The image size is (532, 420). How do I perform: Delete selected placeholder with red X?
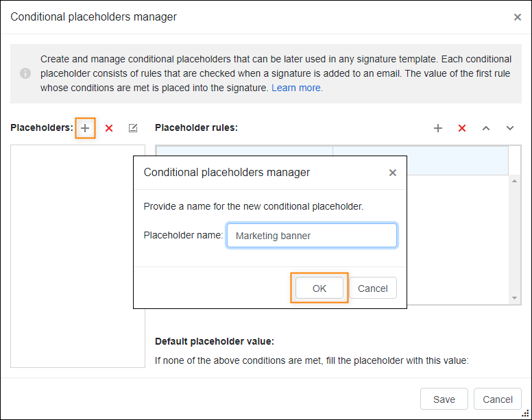(109, 128)
